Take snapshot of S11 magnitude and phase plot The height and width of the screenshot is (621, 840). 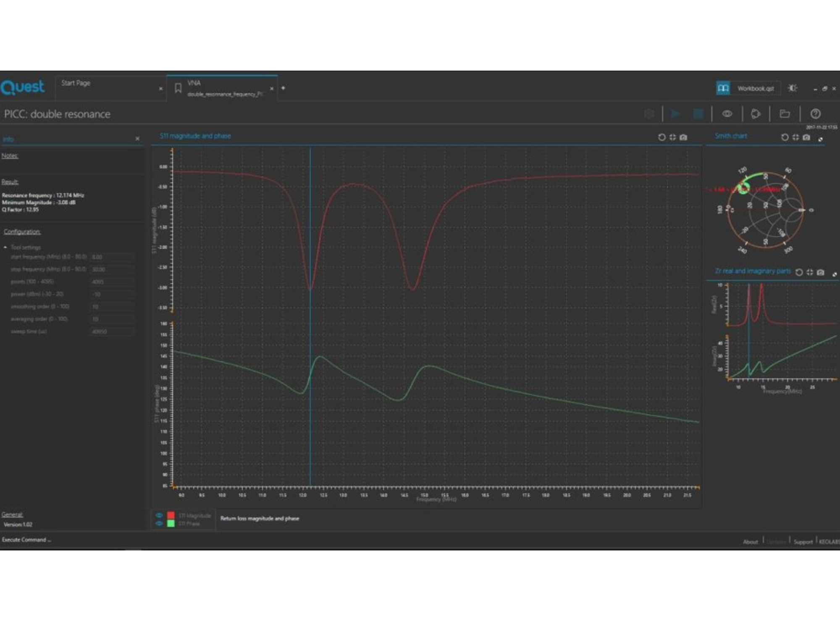pos(683,137)
